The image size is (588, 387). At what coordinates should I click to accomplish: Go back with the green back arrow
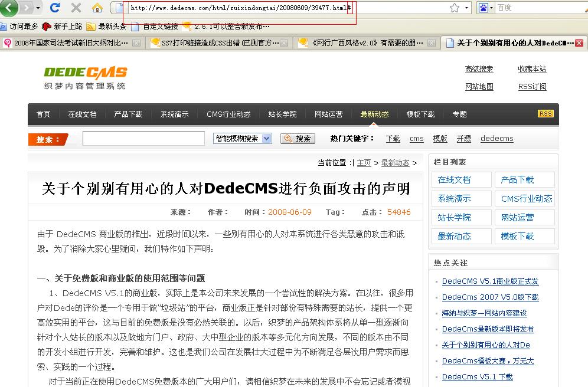[x=9, y=8]
